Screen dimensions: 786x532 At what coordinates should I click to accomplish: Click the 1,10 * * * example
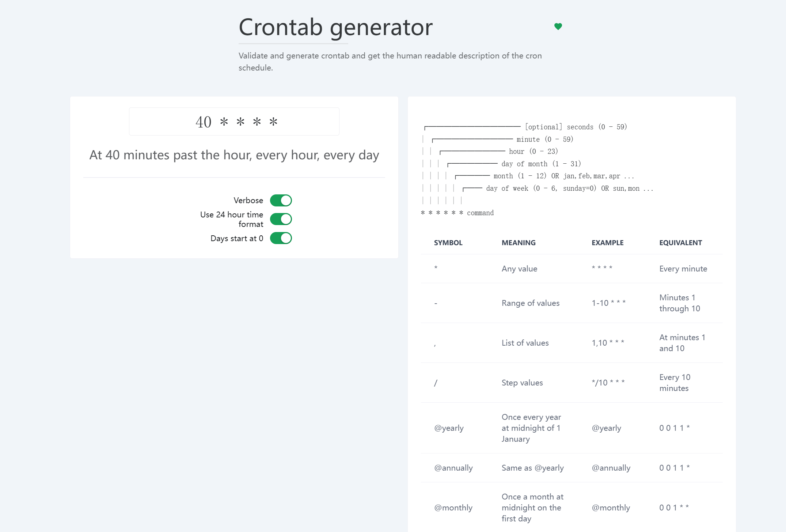coord(608,343)
